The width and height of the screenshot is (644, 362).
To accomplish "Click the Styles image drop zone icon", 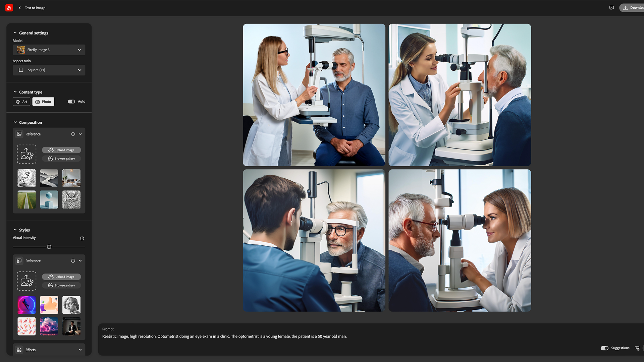I will tap(26, 281).
